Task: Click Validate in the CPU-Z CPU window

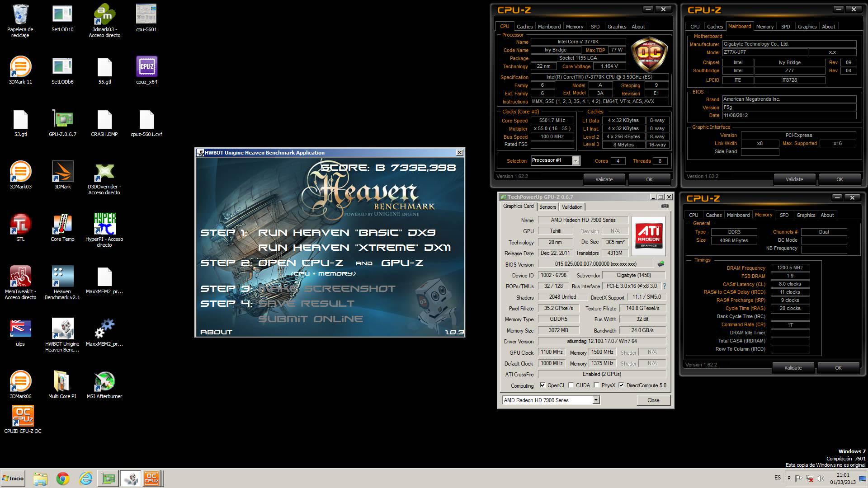Action: 604,179
